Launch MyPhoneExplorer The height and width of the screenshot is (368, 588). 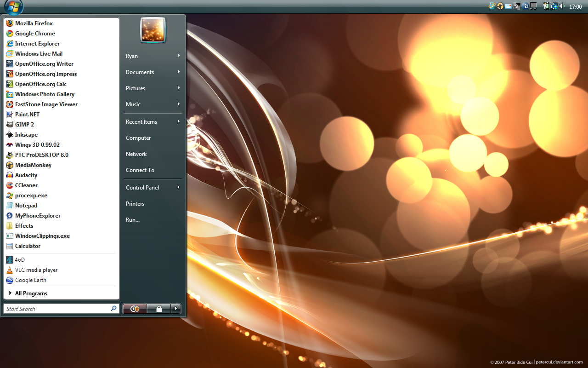tap(62, 216)
